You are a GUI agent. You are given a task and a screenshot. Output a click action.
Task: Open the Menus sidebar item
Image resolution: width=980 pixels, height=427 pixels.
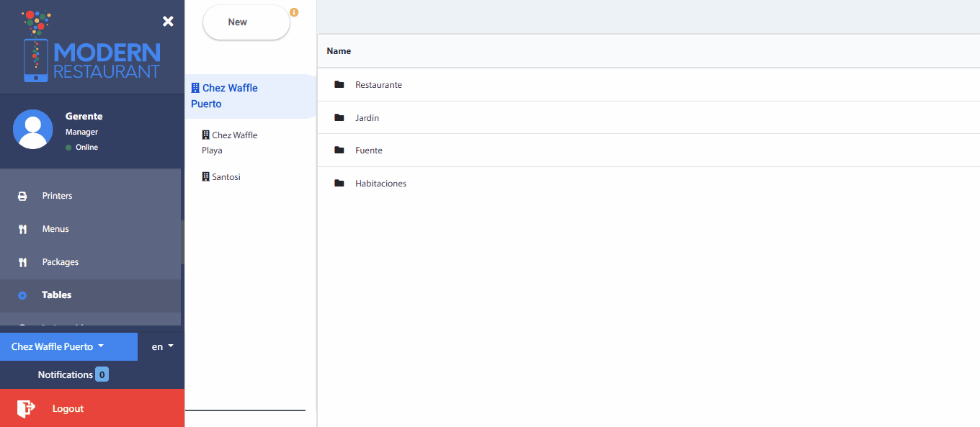(55, 229)
